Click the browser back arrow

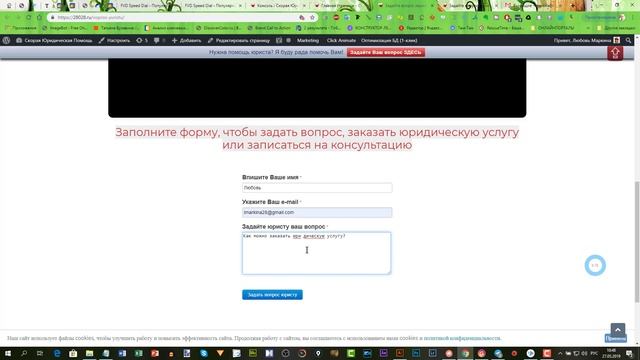point(7,18)
